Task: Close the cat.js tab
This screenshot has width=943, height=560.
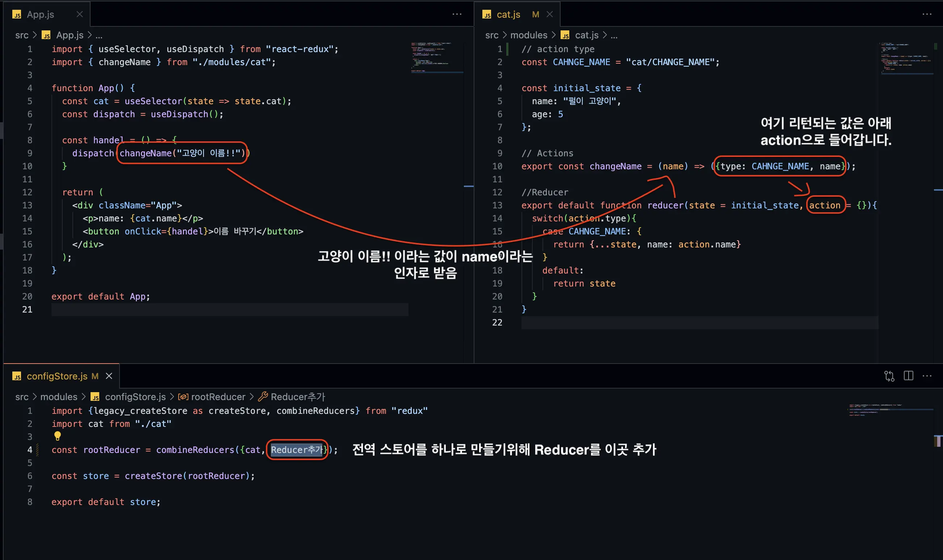Action: [x=549, y=14]
